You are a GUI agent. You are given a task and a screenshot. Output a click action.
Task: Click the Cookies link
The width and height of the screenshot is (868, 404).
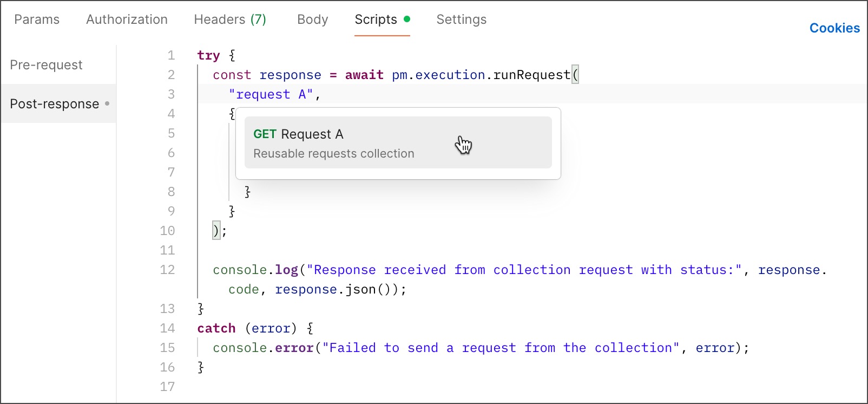coord(834,28)
